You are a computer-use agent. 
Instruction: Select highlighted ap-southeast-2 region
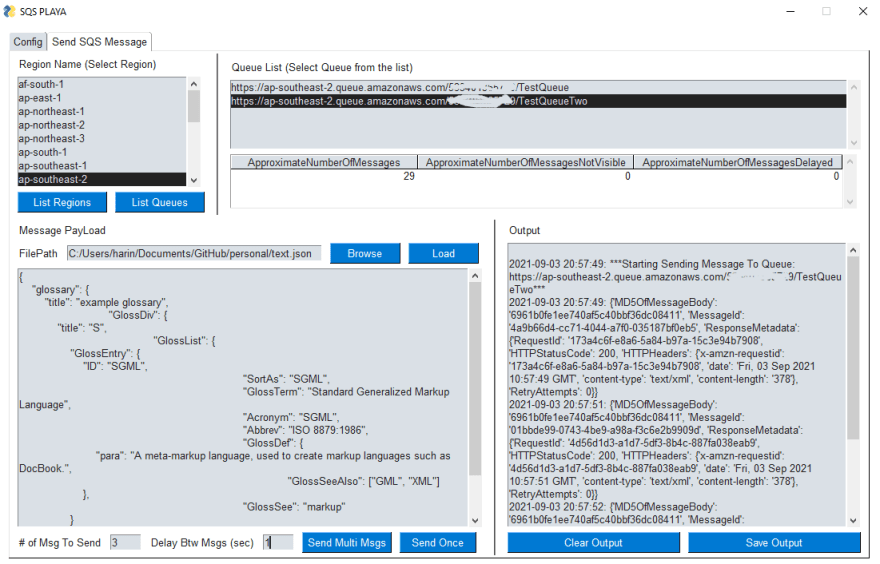102,179
